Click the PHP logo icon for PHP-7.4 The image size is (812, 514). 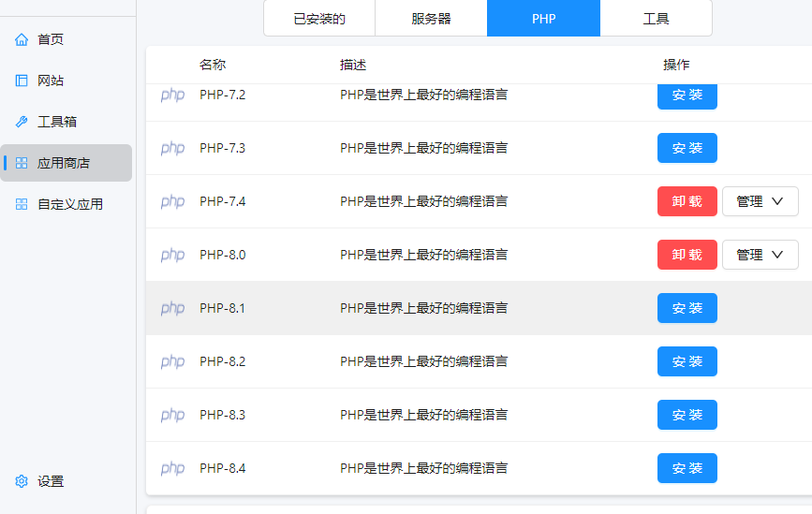[x=172, y=201]
